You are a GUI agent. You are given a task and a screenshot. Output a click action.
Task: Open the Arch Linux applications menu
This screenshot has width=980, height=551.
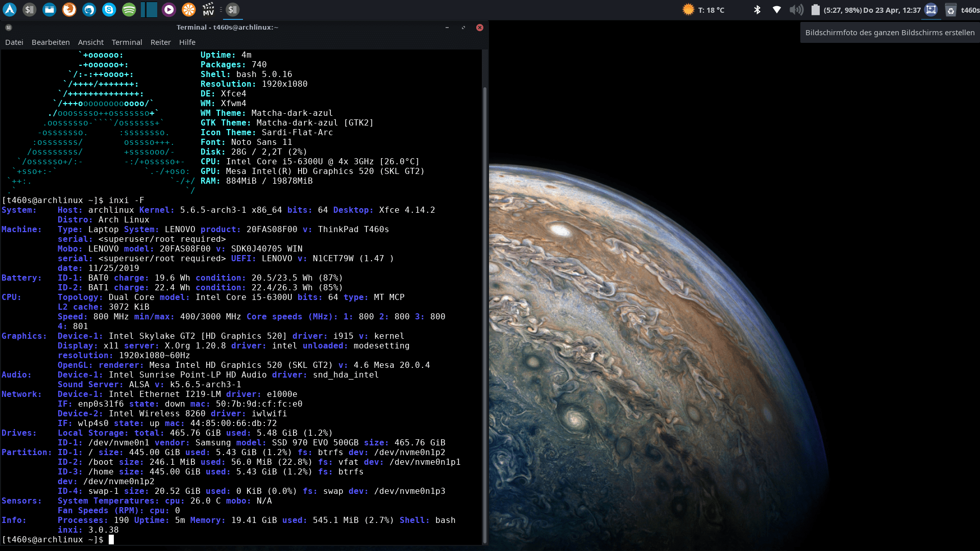(10, 9)
